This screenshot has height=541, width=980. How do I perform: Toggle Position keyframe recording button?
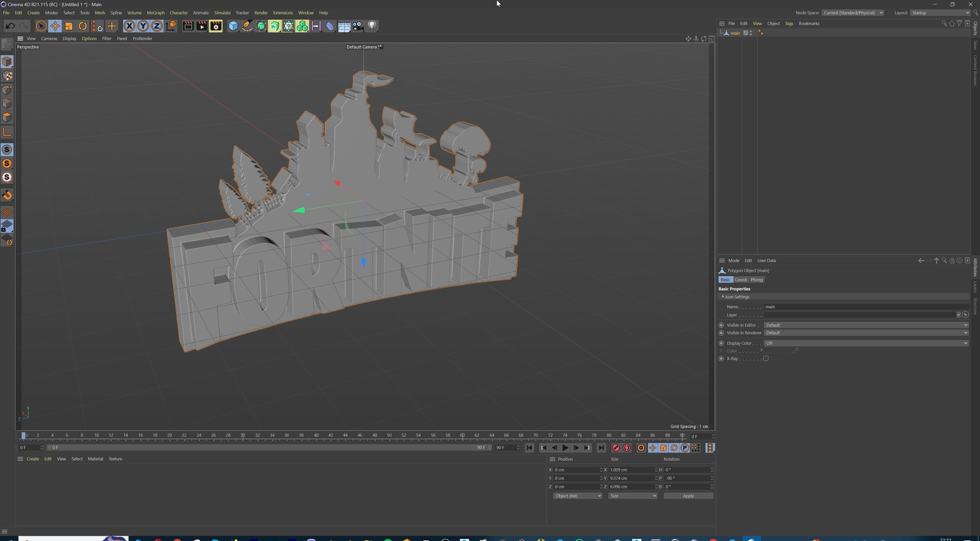653,448
